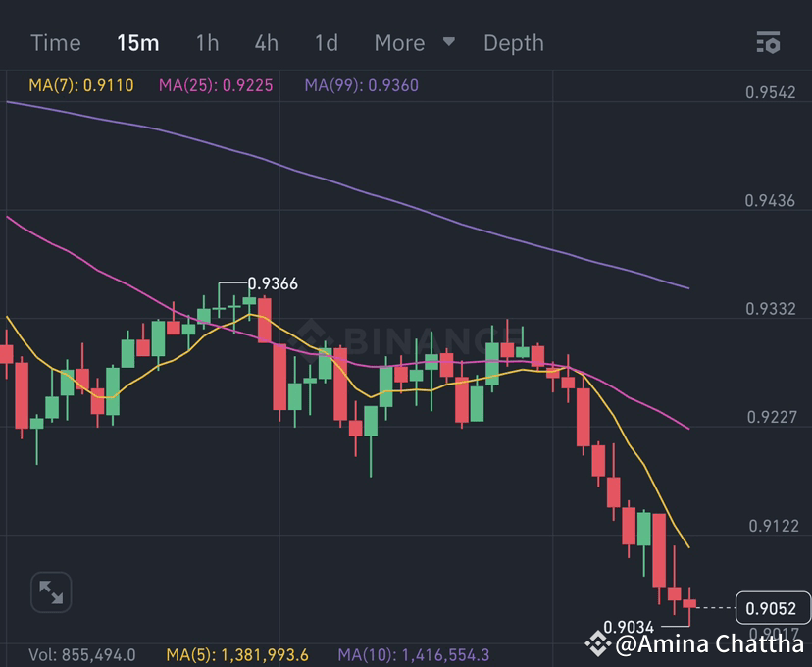The height and width of the screenshot is (667, 812).
Task: Click the More dropdown chevron arrow
Action: click(x=448, y=43)
